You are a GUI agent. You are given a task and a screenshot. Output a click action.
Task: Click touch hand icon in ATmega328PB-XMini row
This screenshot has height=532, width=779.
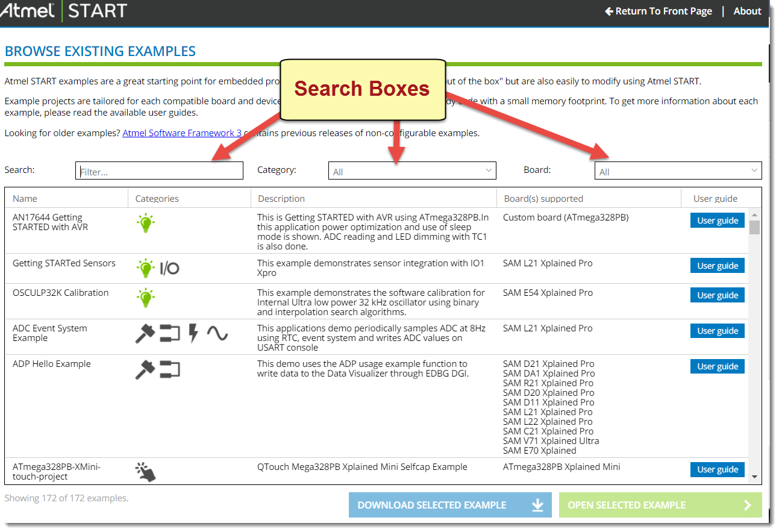[145, 472]
